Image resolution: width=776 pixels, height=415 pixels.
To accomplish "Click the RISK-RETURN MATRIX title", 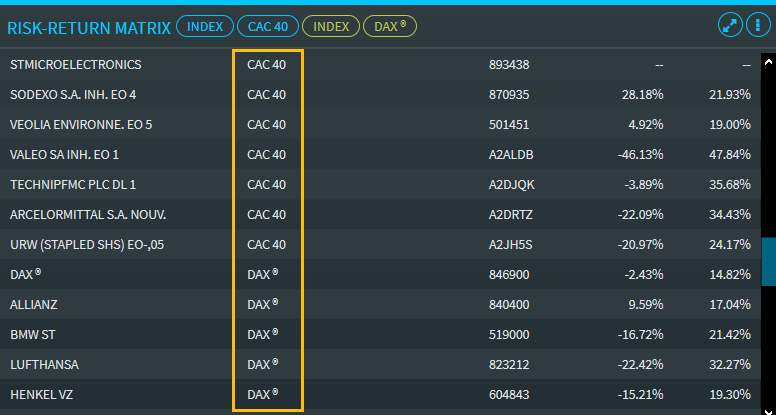I will click(x=88, y=26).
